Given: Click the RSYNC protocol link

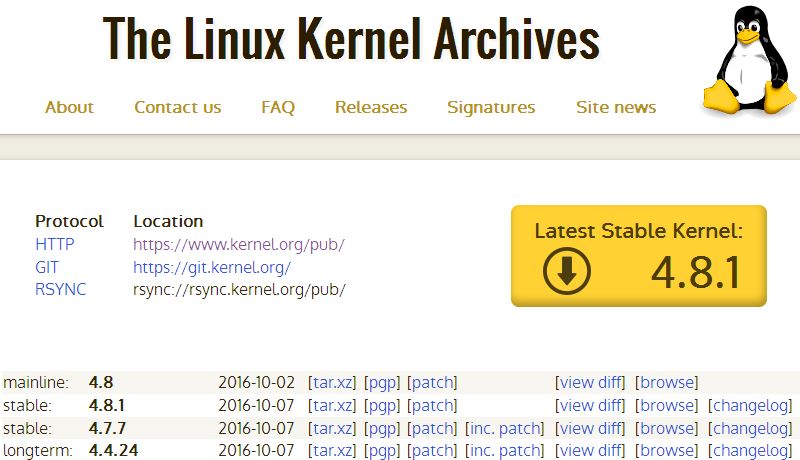Looking at the screenshot, I should 60,290.
